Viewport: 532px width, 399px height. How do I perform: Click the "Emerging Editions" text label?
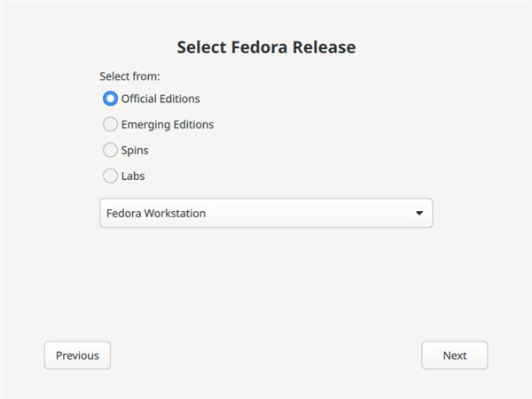(x=167, y=124)
